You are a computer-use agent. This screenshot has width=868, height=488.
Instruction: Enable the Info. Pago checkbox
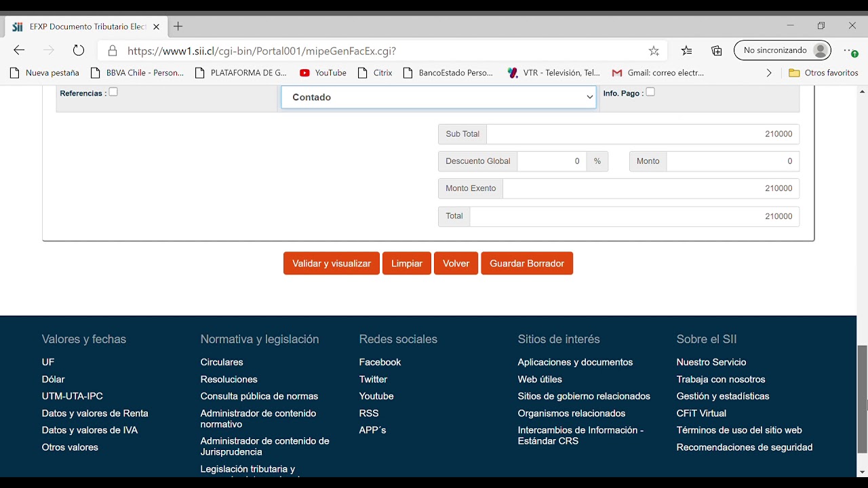point(650,92)
